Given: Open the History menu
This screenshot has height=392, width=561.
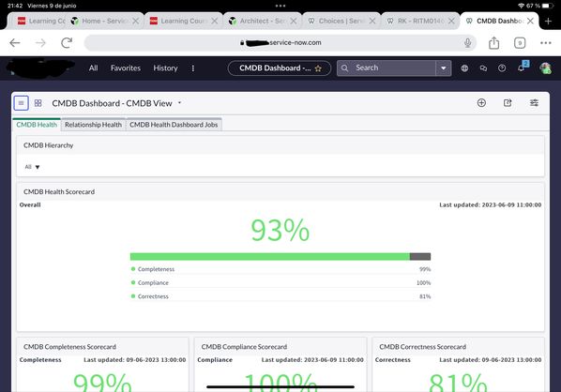Looking at the screenshot, I should pyautogui.click(x=165, y=68).
